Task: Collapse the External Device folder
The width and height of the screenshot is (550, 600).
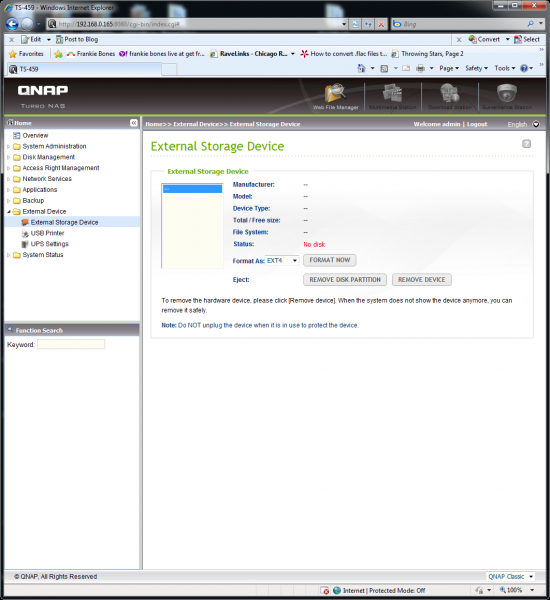Action: pyautogui.click(x=8, y=212)
